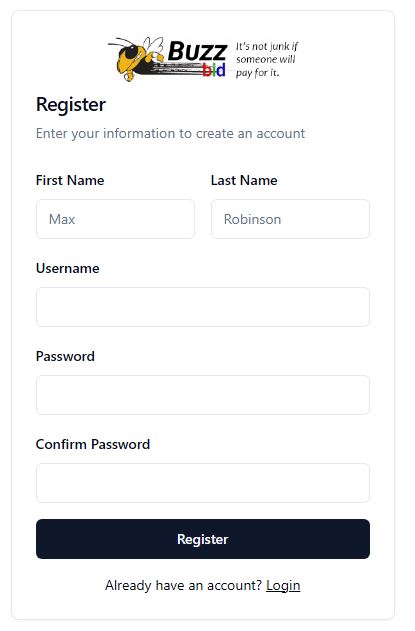Click the Max placeholder in First Name
This screenshot has width=415, height=631.
pos(62,219)
